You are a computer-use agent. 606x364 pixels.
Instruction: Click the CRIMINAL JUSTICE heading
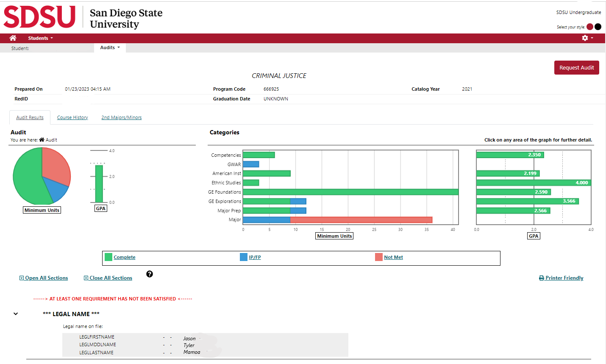click(x=279, y=76)
